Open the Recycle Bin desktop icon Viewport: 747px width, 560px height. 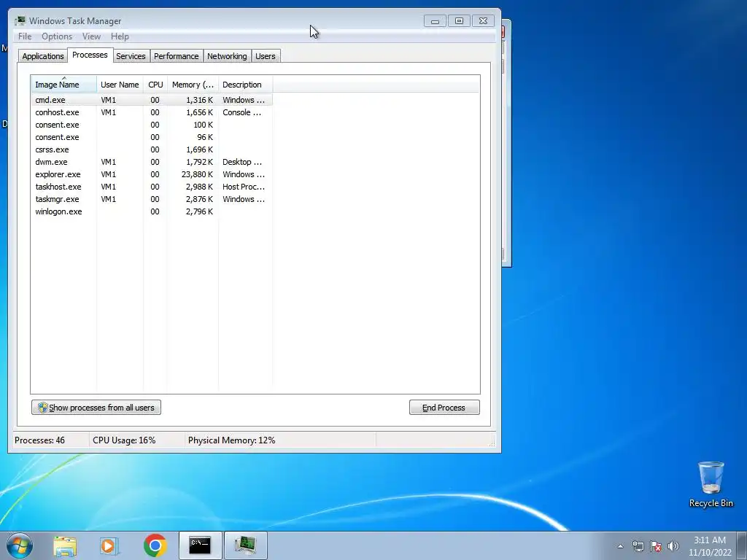(711, 484)
